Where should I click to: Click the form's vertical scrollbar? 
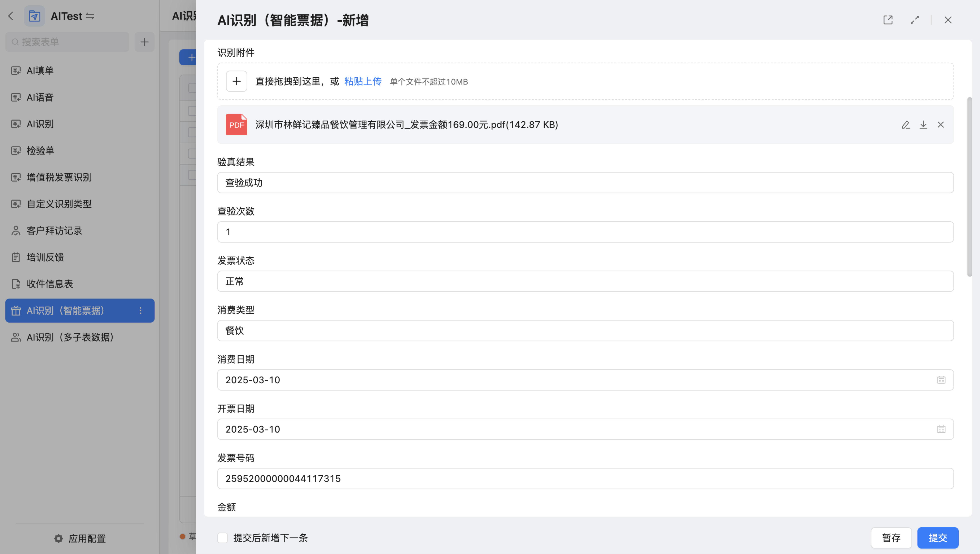[x=969, y=186]
